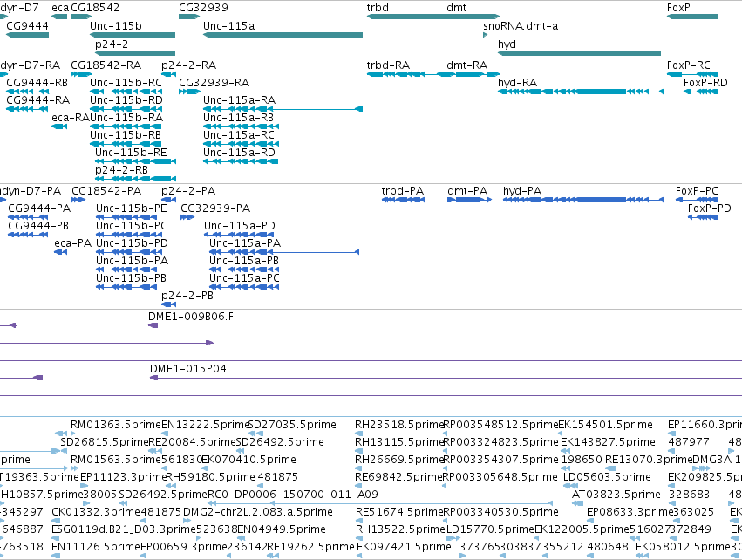This screenshot has height=560, width=742.
Task: Click the RE13070.3prime EST label
Action: point(649,460)
